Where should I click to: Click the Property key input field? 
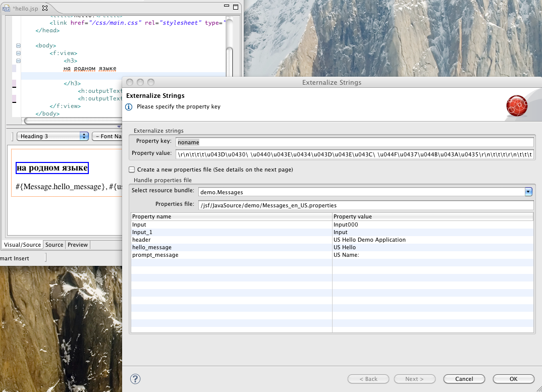[x=354, y=142]
